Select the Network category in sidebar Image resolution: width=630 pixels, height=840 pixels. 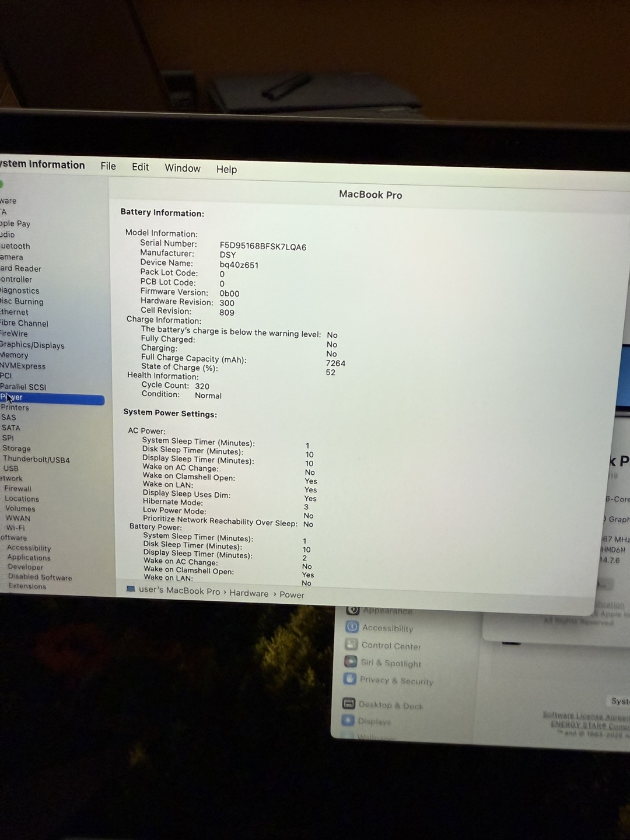pyautogui.click(x=11, y=478)
